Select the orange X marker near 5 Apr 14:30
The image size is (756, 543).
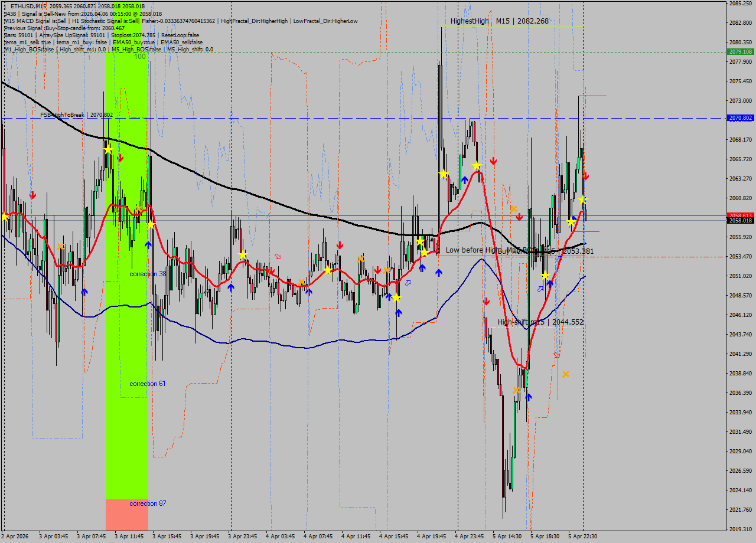coord(517,390)
